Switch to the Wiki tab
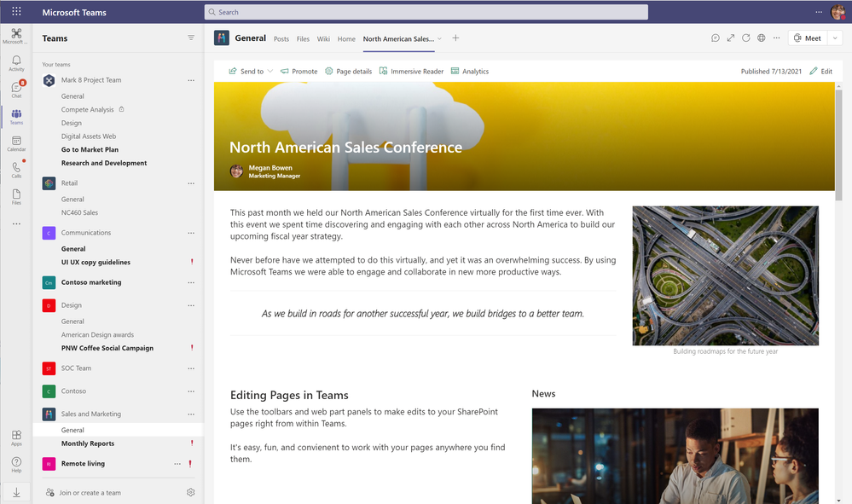 tap(323, 39)
